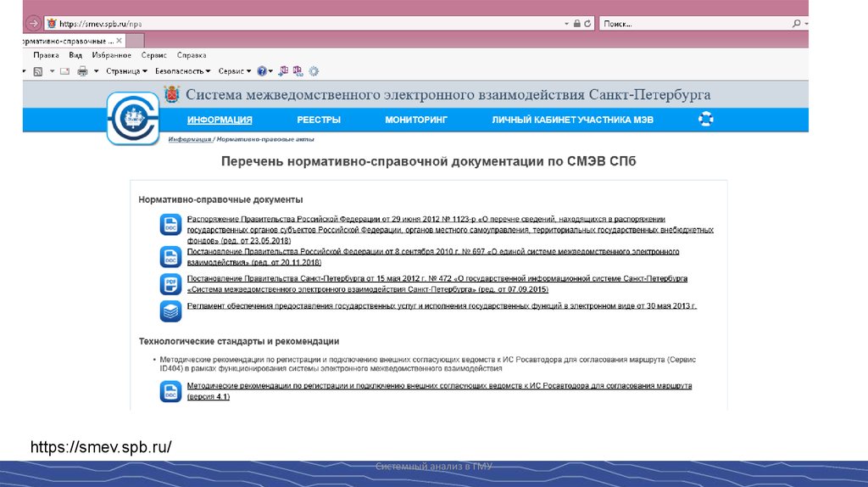Click inside the Поиск search field
Screen dimensions: 868x487
[687, 24]
